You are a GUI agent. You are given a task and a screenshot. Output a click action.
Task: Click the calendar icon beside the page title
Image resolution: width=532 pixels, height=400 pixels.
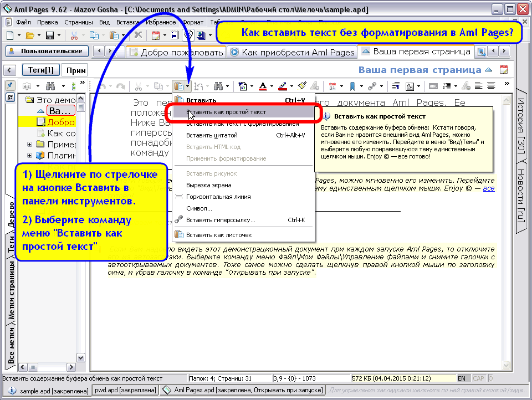pos(504,70)
